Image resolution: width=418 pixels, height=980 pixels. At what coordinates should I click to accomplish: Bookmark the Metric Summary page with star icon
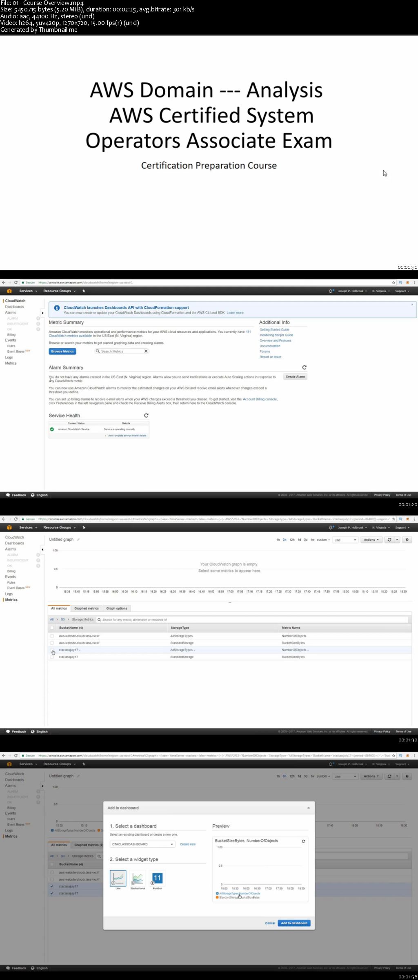click(x=394, y=282)
